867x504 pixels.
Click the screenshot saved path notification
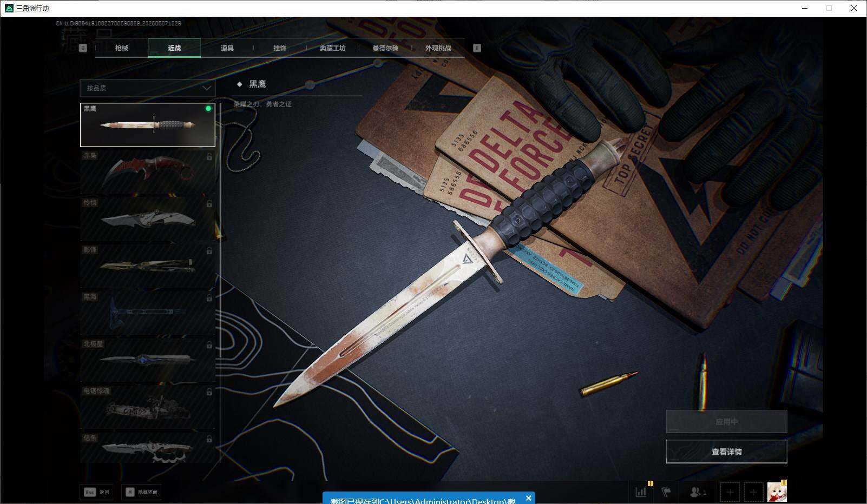pos(423,500)
